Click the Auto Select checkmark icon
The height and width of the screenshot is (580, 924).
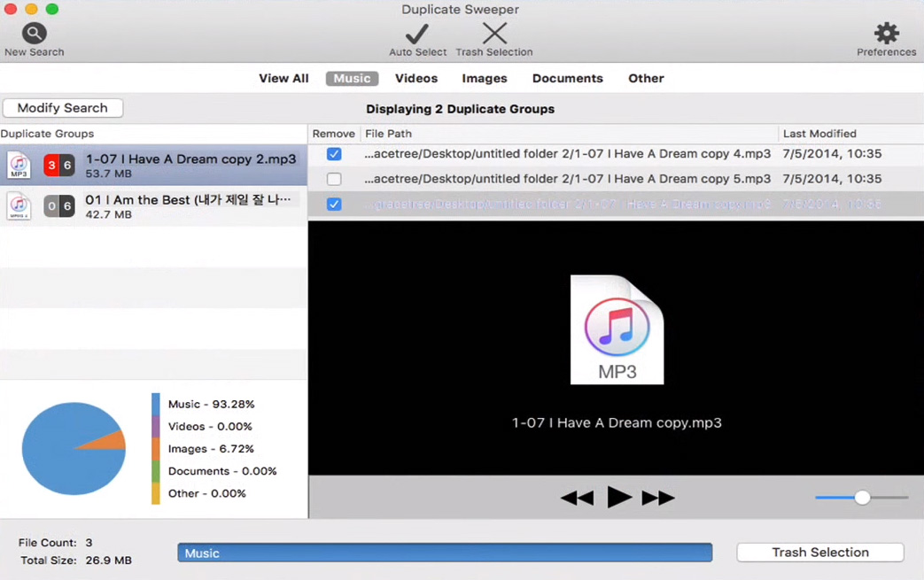[x=417, y=34]
